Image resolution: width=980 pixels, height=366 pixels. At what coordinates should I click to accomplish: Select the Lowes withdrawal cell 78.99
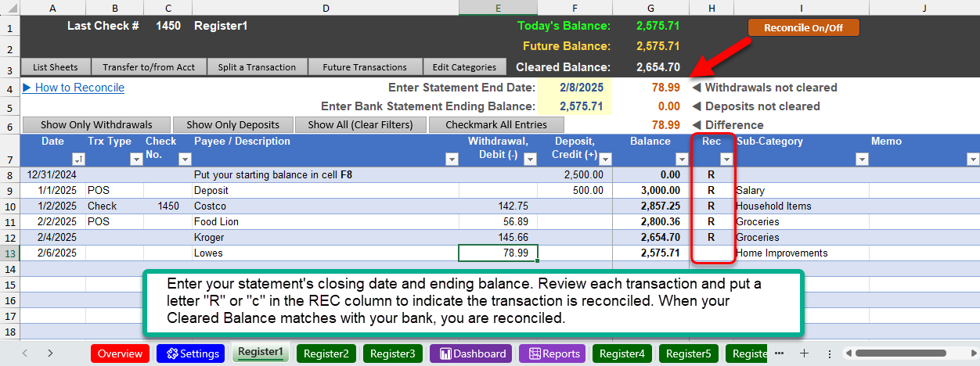pos(498,253)
